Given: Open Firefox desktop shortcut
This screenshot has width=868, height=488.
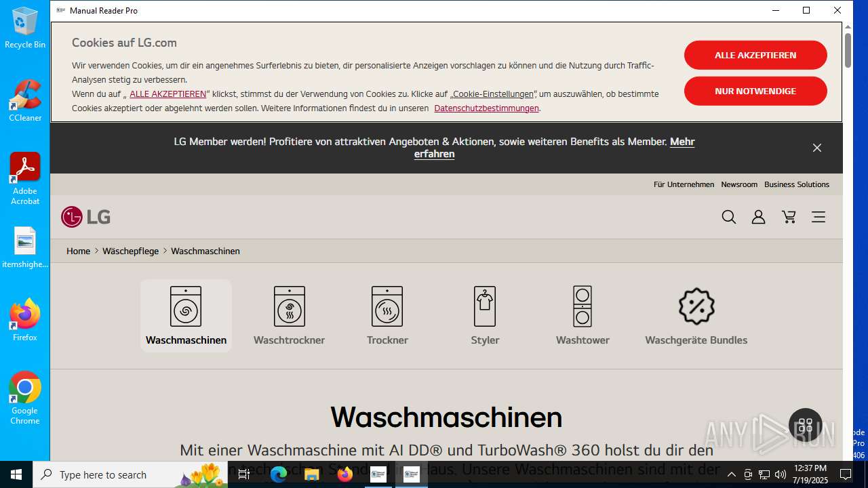Looking at the screenshot, I should [25, 321].
